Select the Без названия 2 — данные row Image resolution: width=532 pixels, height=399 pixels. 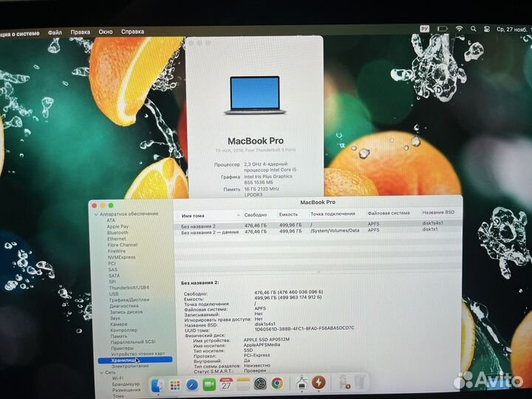tap(318, 231)
